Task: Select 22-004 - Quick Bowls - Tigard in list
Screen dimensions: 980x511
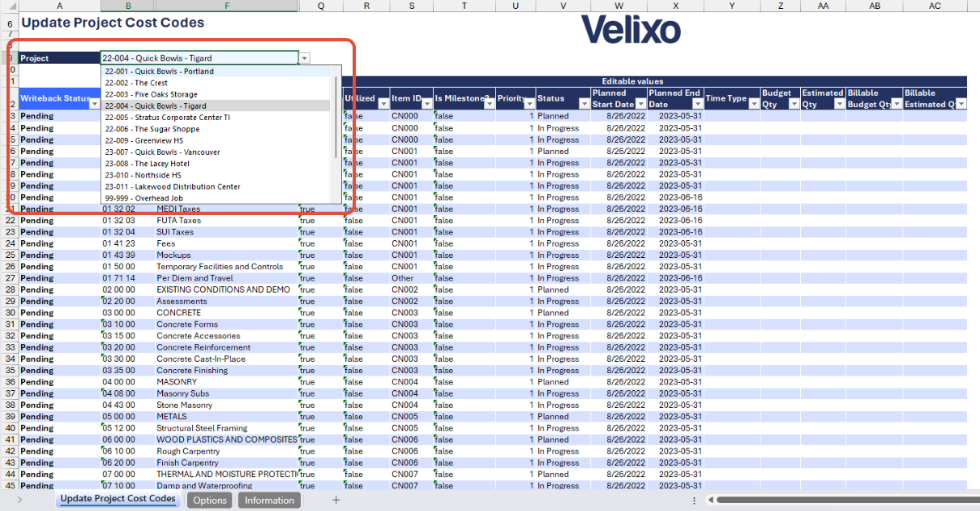Action: click(x=216, y=105)
